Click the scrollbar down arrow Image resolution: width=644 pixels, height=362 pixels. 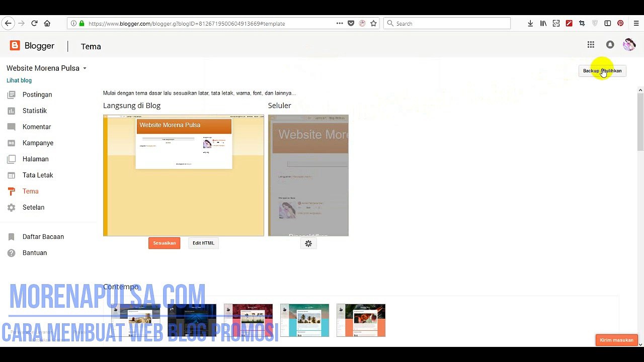click(640, 344)
